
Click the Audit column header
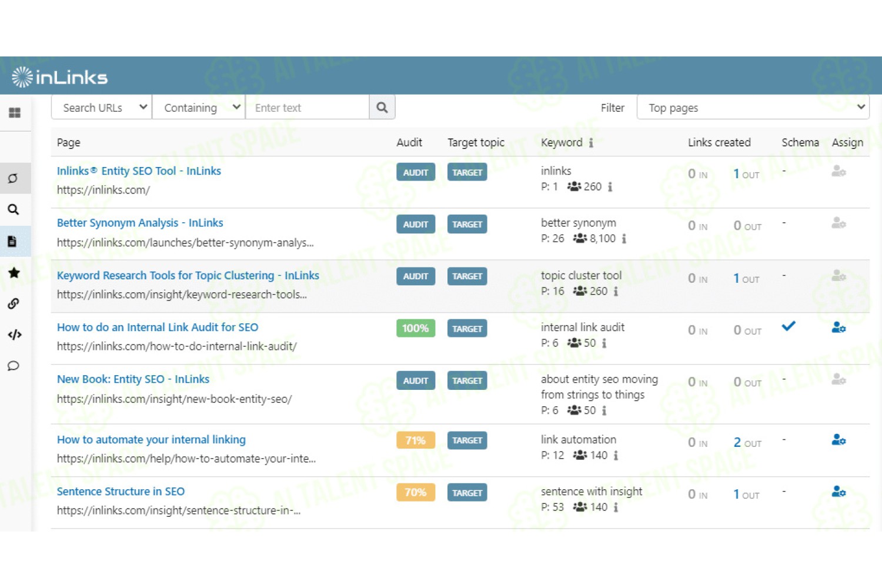(x=409, y=142)
